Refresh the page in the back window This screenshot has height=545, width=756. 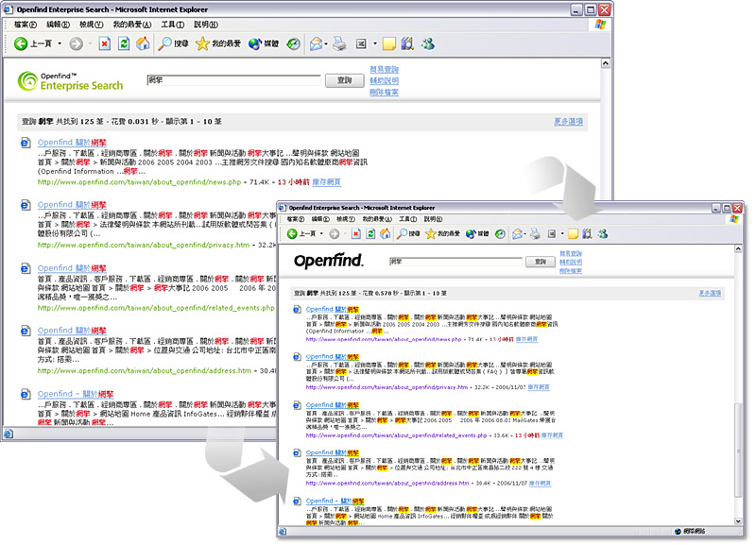[124, 43]
